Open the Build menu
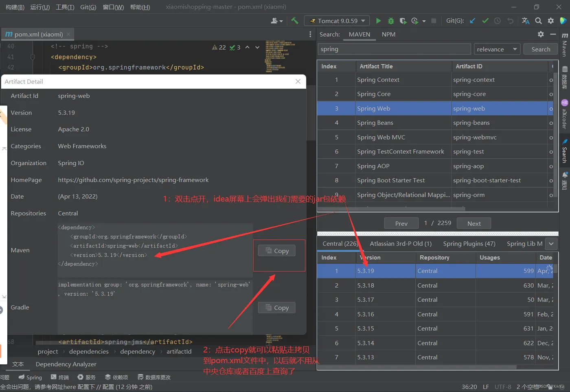 click(14, 7)
